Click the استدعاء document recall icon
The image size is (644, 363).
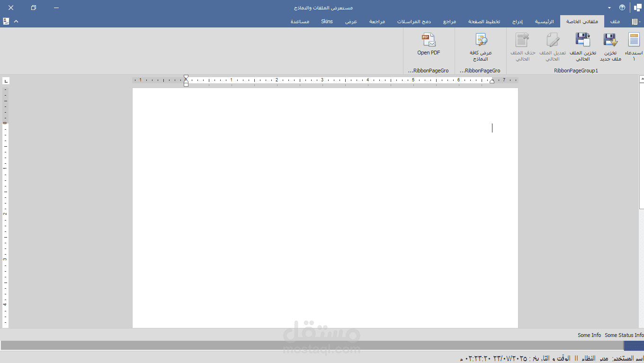[x=634, y=40]
